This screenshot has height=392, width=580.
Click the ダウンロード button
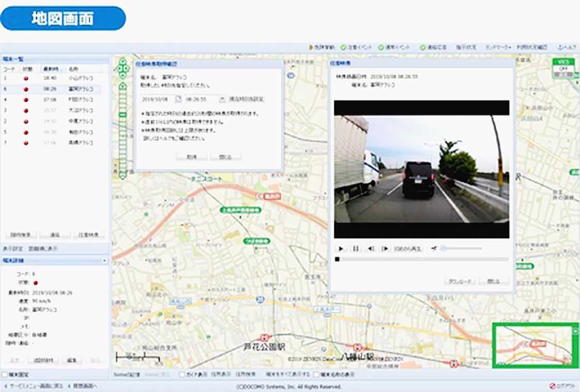[459, 281]
